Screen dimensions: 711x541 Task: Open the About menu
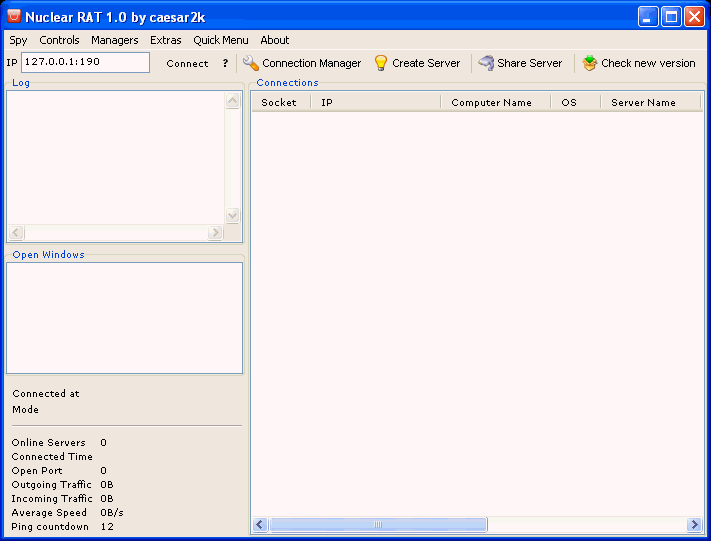click(275, 40)
